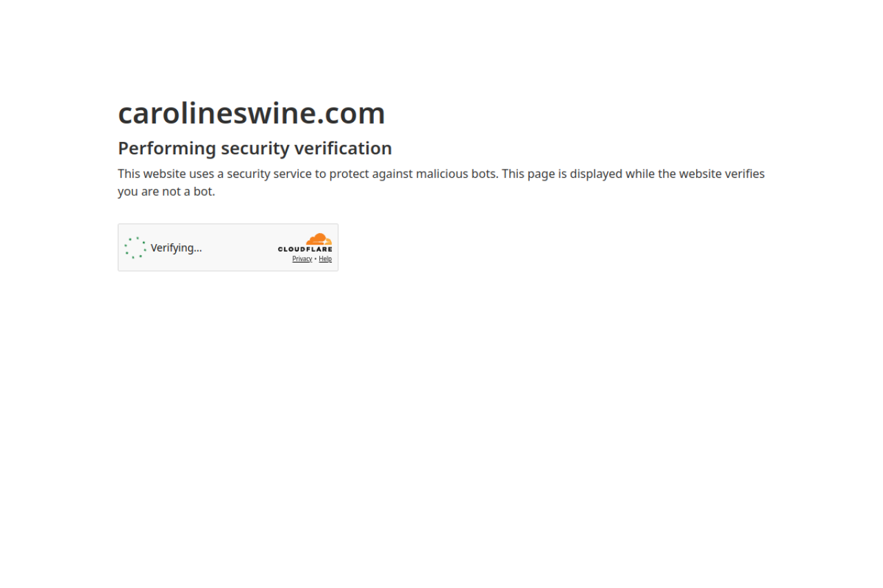The height and width of the screenshot is (588, 883).
Task: Click the "This page is displayed" phrase
Action: (562, 174)
